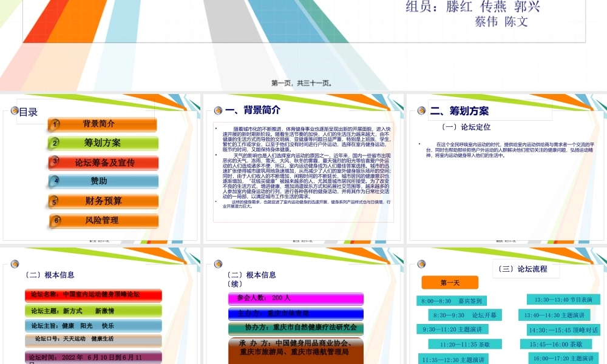Screen dimensions: 607x364
Task: Click the spiral icon beside 二、筹划方案
Action: [x=420, y=110]
